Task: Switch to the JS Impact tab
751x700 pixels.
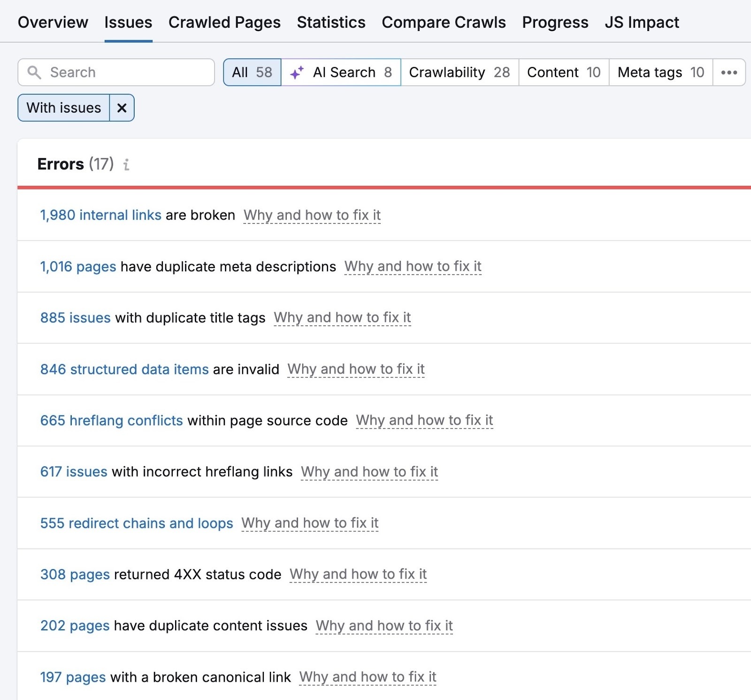Action: point(642,22)
